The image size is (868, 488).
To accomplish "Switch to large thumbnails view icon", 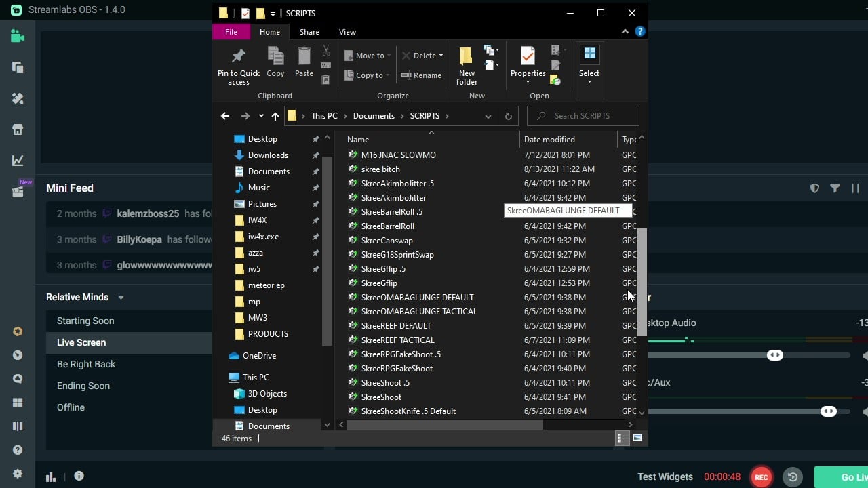I will pos(637,439).
